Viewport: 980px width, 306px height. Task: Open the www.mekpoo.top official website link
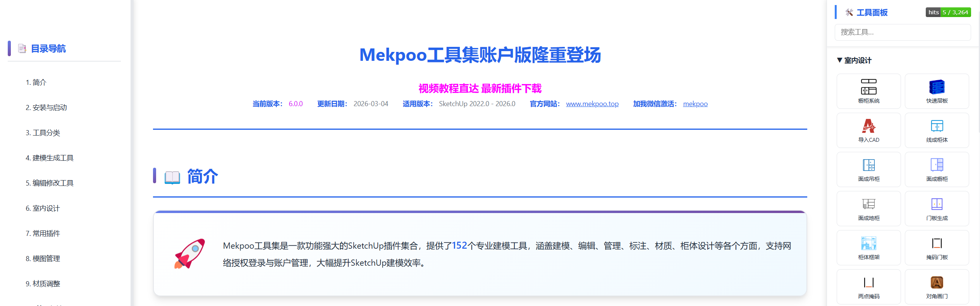tap(592, 104)
